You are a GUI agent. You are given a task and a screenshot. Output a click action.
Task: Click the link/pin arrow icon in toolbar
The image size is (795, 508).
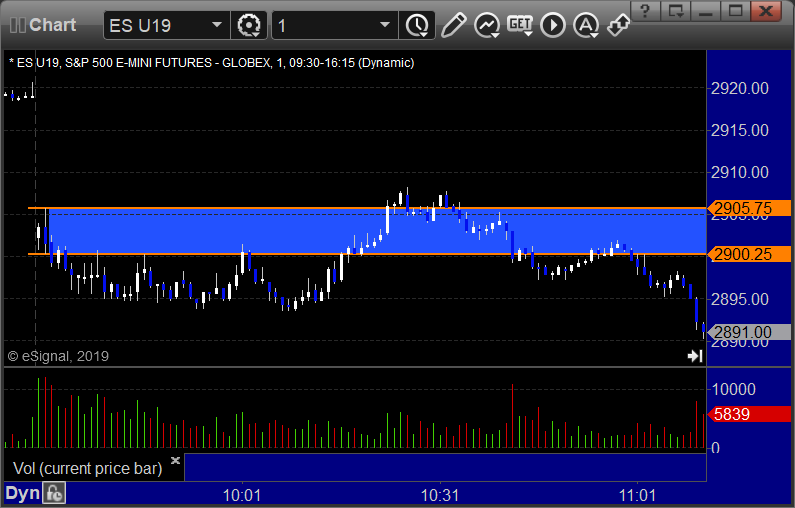619,25
